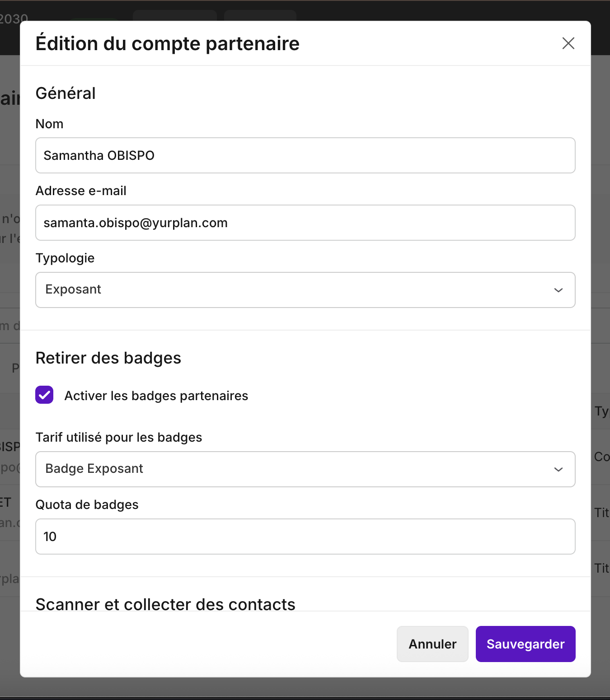Click the 'Activer les badges partenaires' label text
Screen dimensions: 610x700
(x=156, y=396)
